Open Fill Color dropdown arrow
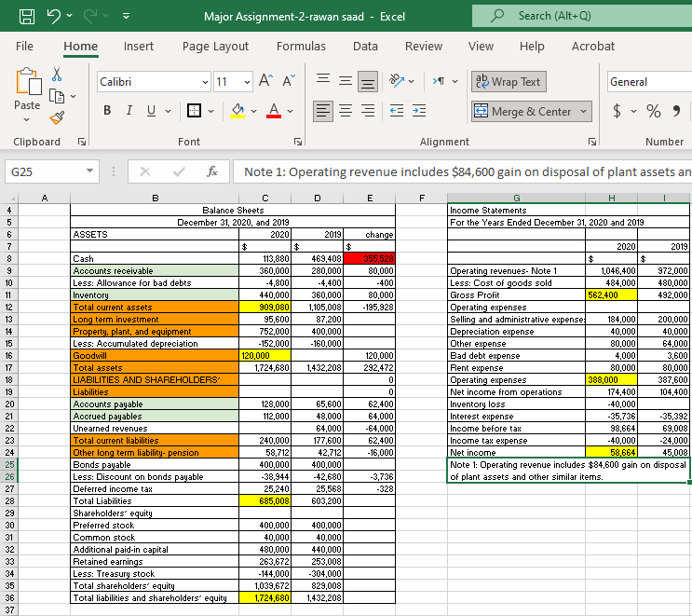This screenshot has height=616, width=692. pos(253,111)
